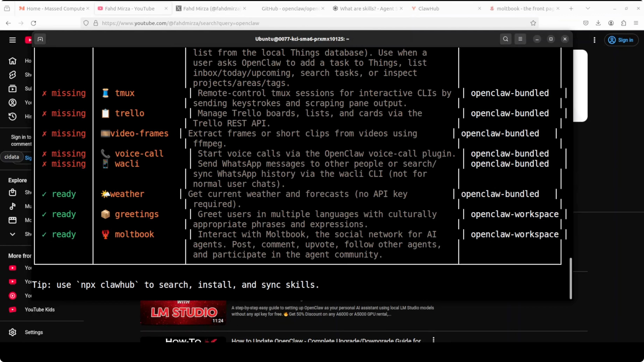Open Shorts from the sidebar icon
The height and width of the screenshot is (362, 644).
(12, 75)
